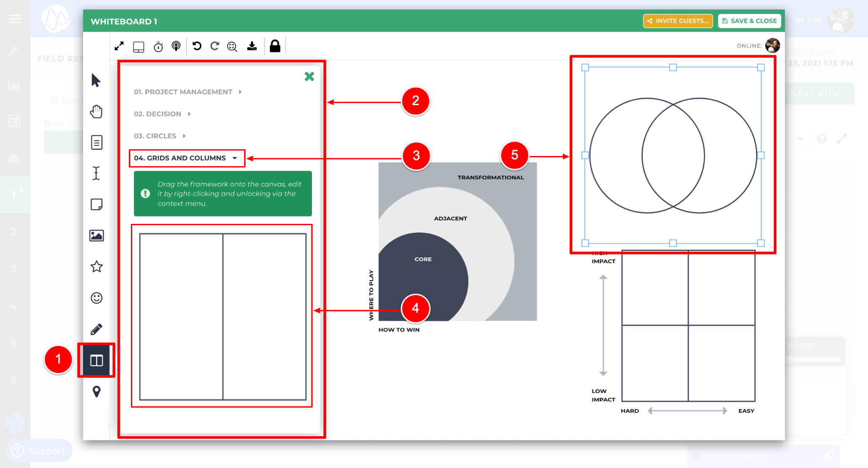Select the sticky note tool

[x=96, y=204]
